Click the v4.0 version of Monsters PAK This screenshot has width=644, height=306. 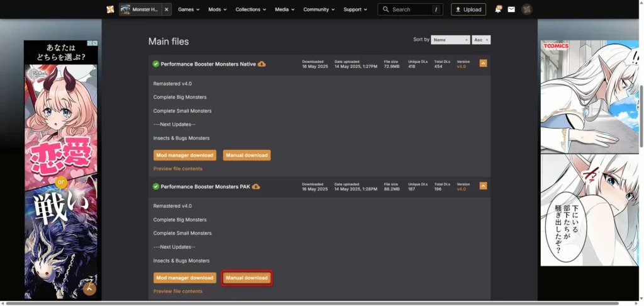(x=461, y=189)
